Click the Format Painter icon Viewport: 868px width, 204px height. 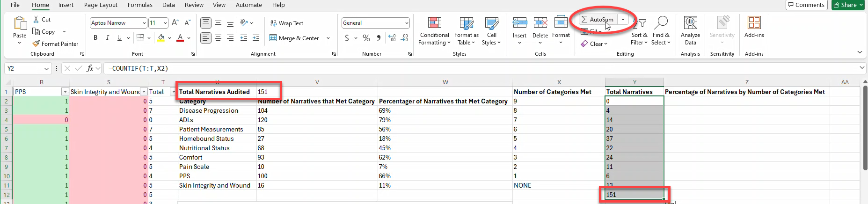pos(36,44)
